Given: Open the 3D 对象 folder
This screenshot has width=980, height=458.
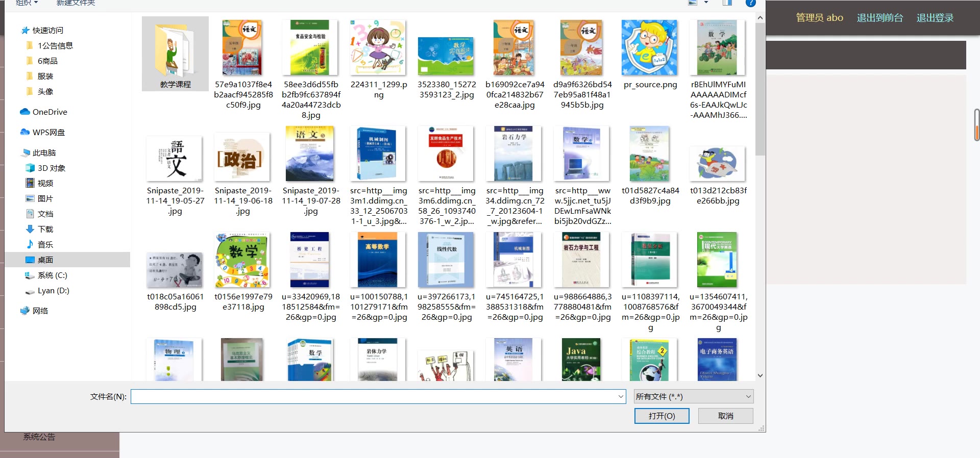Looking at the screenshot, I should click(51, 168).
